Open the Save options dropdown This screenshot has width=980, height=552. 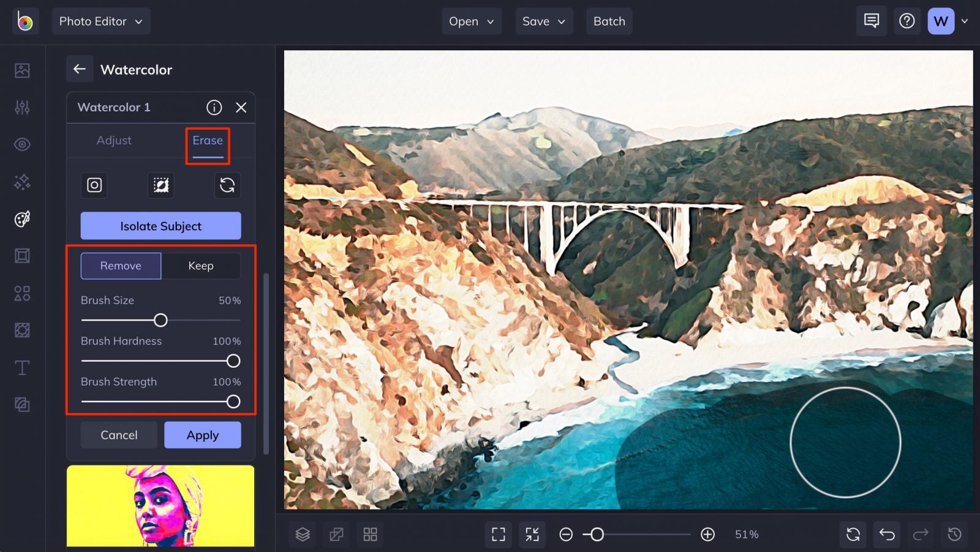pyautogui.click(x=543, y=21)
